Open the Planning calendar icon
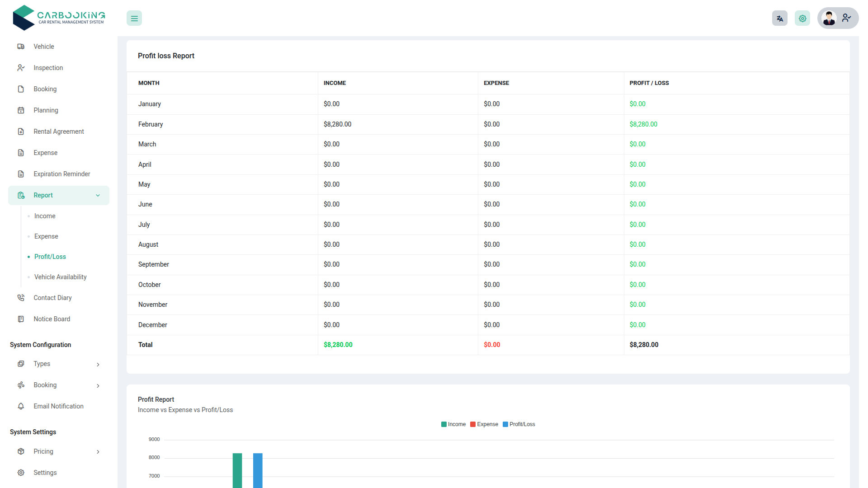This screenshot has width=868, height=488. pos(21,110)
